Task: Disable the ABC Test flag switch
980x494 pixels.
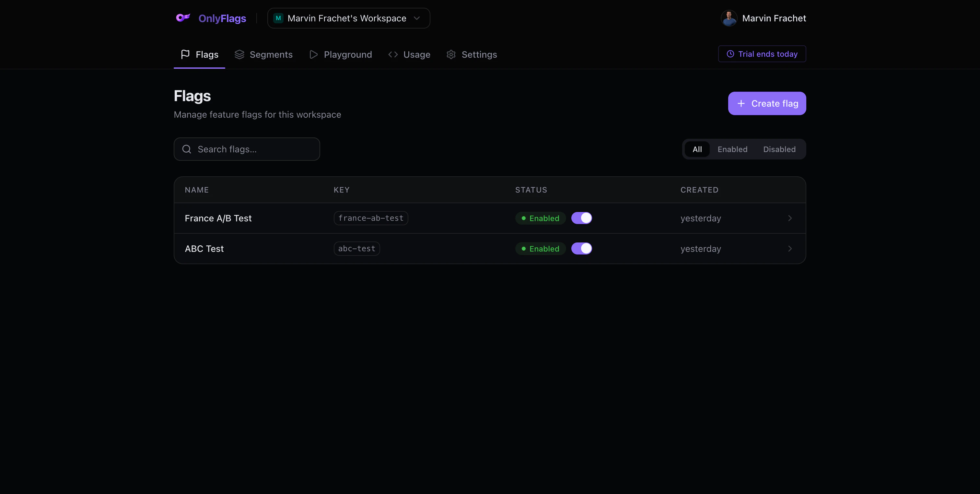Action: [x=581, y=249]
